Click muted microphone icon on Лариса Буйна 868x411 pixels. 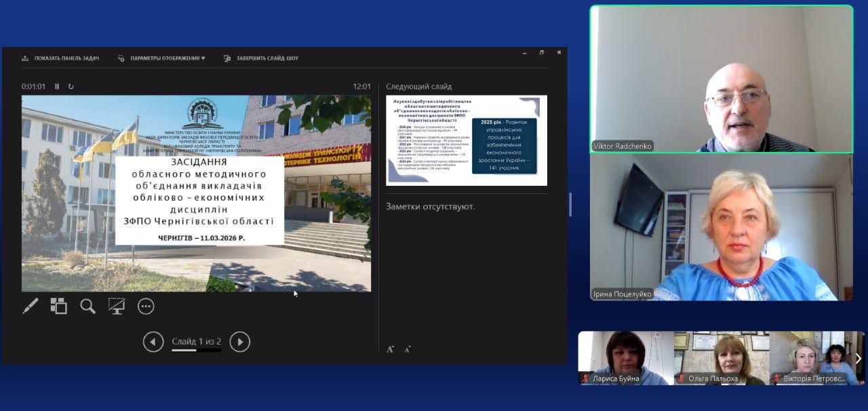tap(586, 378)
